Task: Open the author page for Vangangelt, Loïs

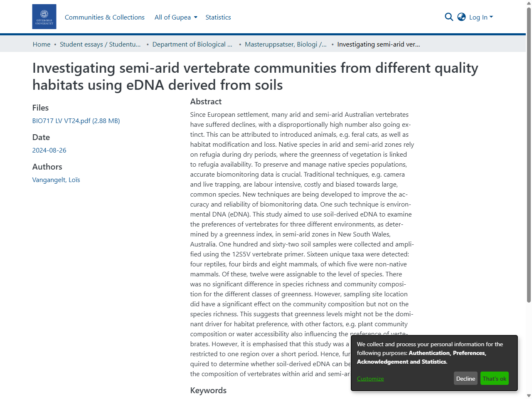Action: [56, 180]
